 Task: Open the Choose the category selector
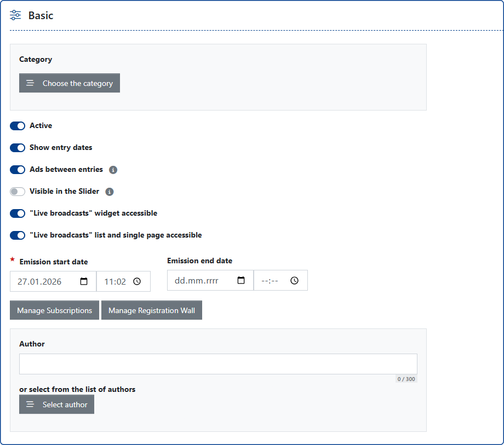(x=70, y=83)
